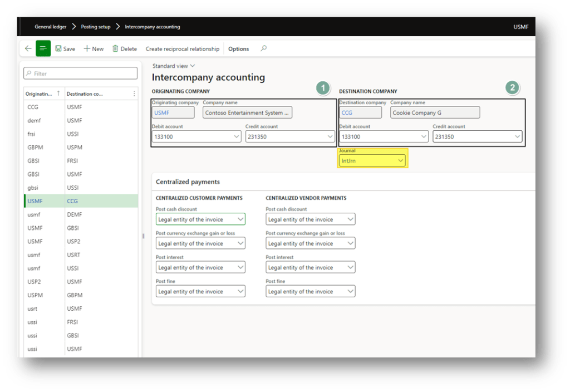Click the Save disk icon
This screenshot has height=392, width=570.
(58, 48)
